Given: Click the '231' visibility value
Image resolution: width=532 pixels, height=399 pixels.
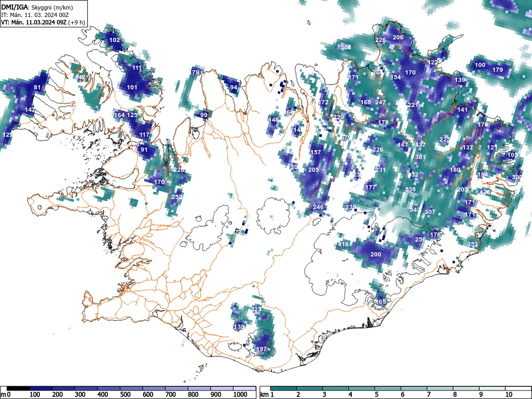Looking at the screenshot, I should pos(381,170).
